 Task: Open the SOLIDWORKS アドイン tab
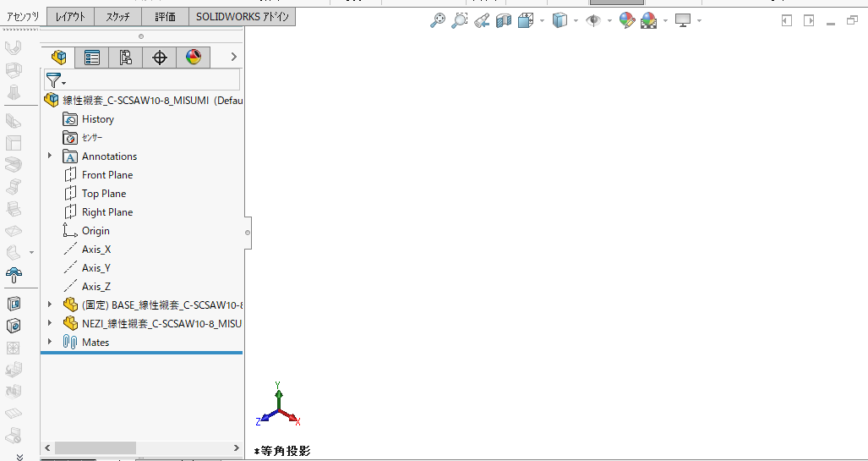tap(242, 17)
